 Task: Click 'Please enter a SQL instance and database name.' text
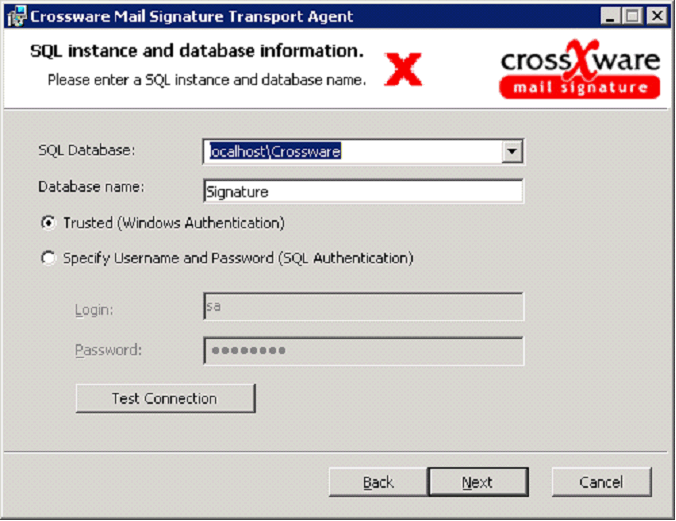coord(207,80)
